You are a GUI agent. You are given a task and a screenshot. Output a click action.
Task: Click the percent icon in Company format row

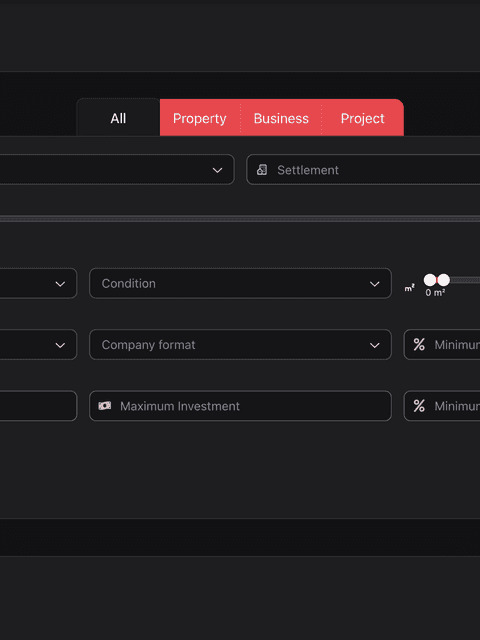coord(419,344)
